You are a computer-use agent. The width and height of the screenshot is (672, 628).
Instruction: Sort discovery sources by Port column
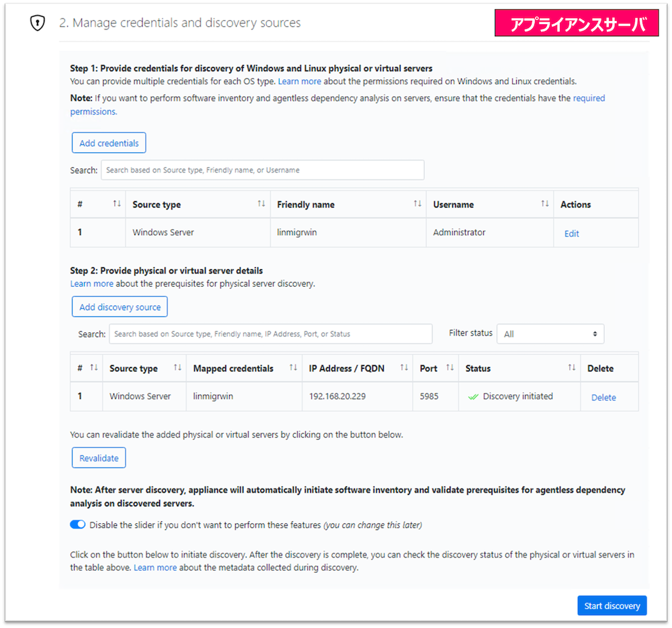point(450,368)
